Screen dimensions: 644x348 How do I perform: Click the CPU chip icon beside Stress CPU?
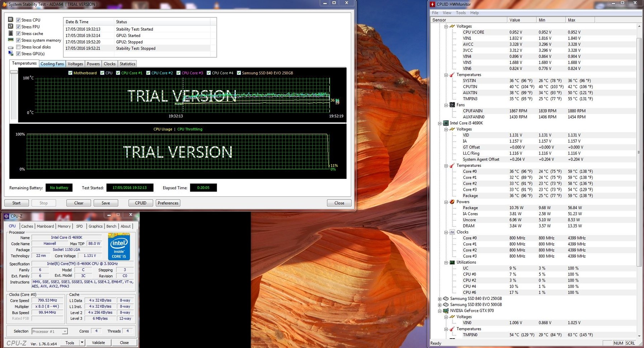[11, 20]
